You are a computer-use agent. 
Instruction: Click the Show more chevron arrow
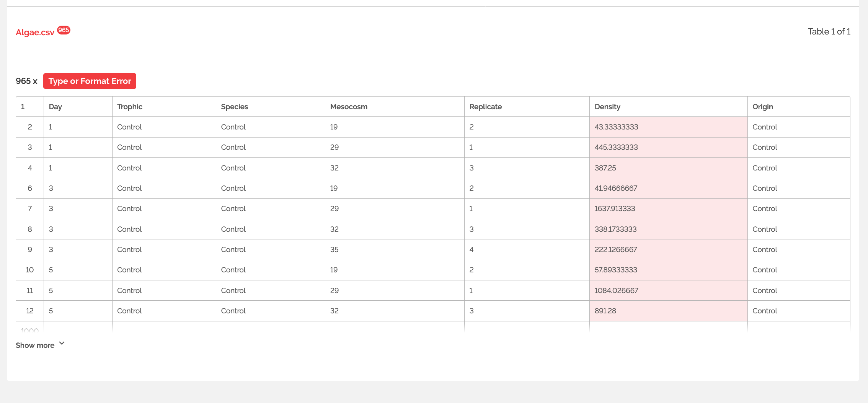tap(62, 343)
